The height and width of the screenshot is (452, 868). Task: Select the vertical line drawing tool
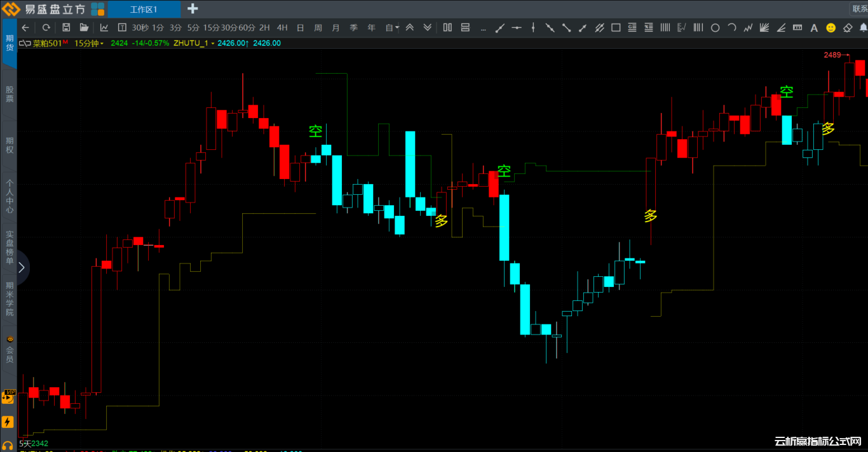533,27
